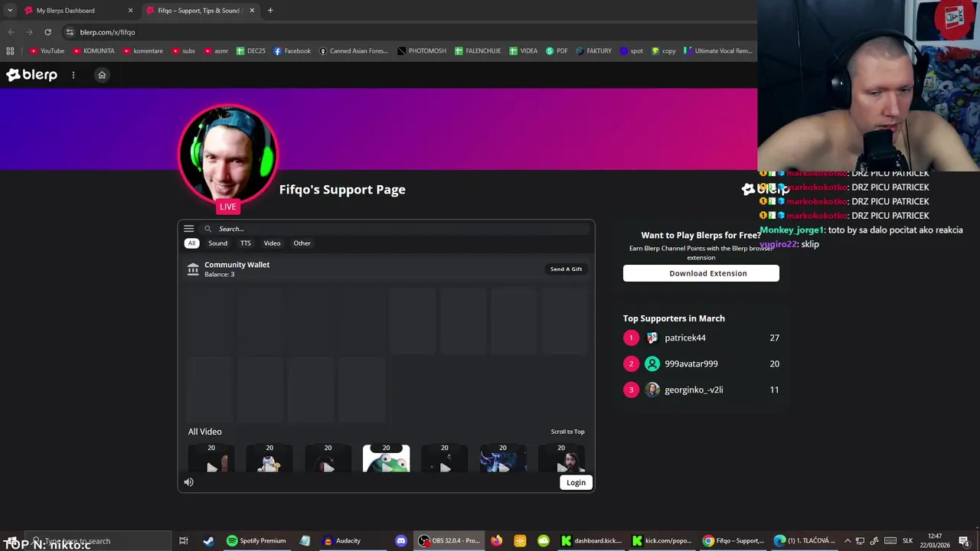Close the My Blerps Dashboard tab

[130, 11]
